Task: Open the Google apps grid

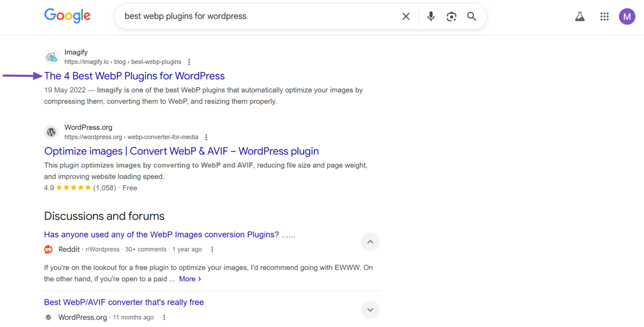Action: coord(604,17)
